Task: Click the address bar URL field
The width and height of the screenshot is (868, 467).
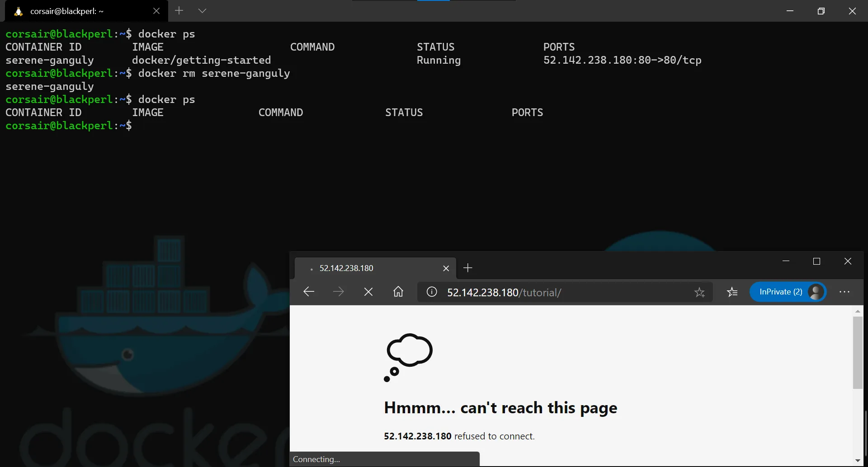Action: point(565,292)
